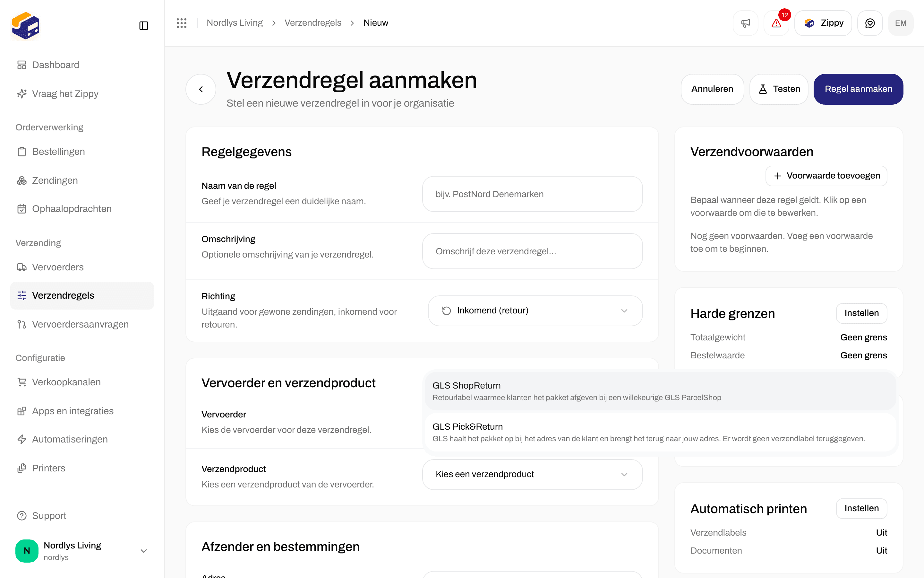Open Verkoopkanalen in sidebar
The image size is (924, 578).
point(82,382)
